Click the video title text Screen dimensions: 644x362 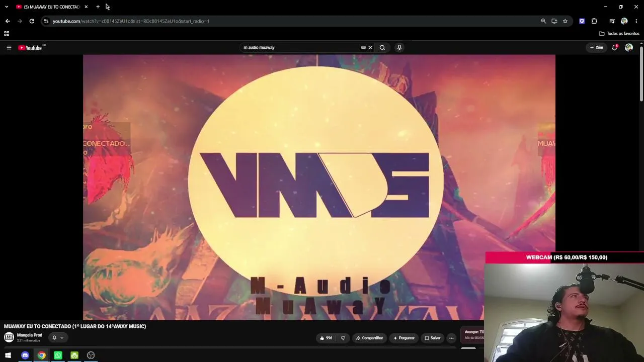pos(75,326)
